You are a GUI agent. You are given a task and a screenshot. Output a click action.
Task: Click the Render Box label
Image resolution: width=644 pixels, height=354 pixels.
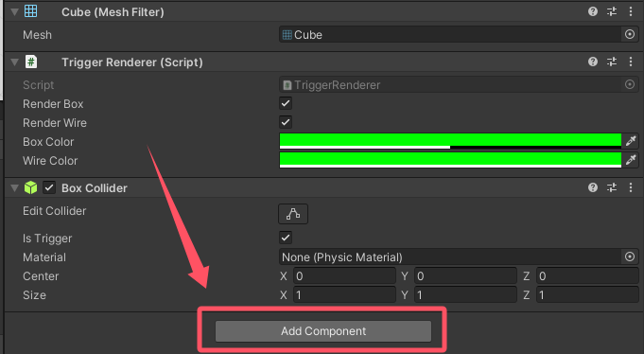tap(53, 103)
